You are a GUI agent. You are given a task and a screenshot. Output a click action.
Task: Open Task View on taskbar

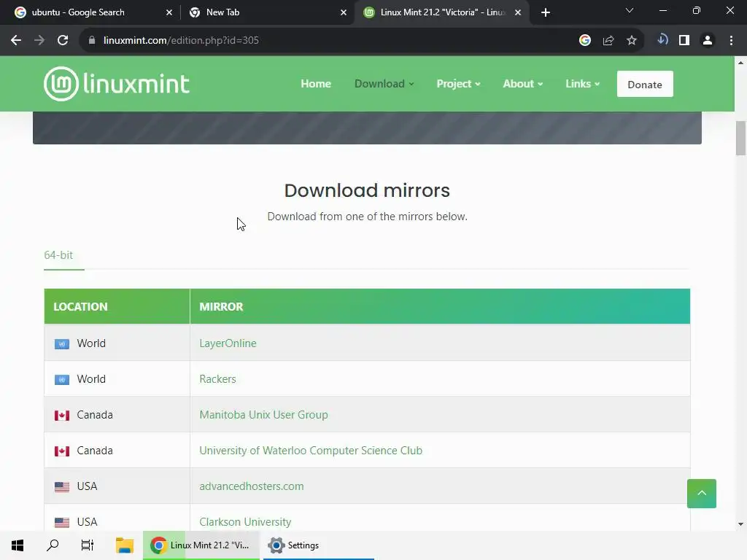[88, 545]
